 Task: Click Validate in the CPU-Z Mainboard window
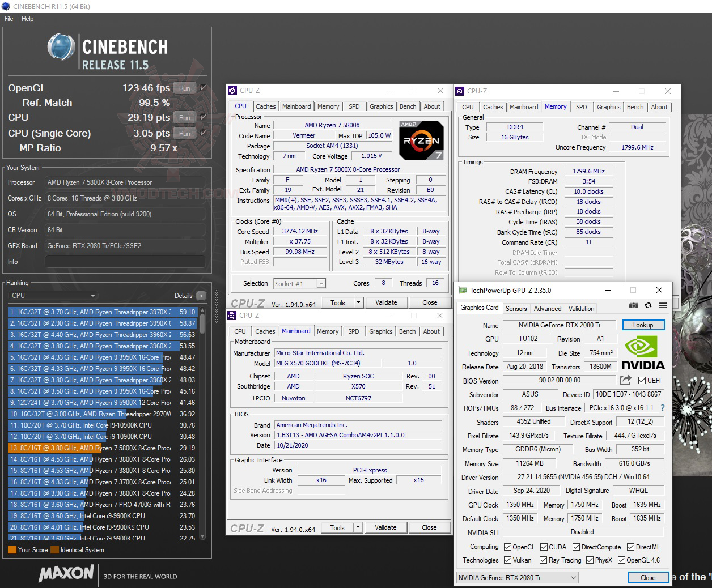(385, 527)
